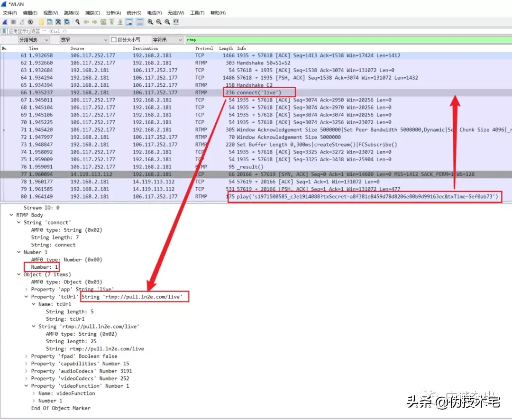Click the zoom in magnifier icon

(x=150, y=22)
